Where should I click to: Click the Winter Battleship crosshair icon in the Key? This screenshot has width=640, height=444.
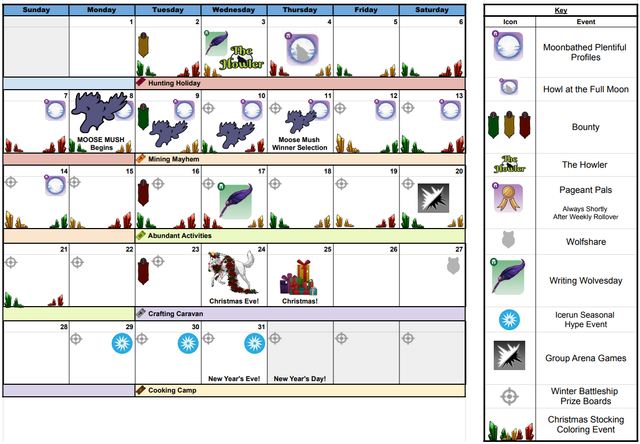(509, 395)
